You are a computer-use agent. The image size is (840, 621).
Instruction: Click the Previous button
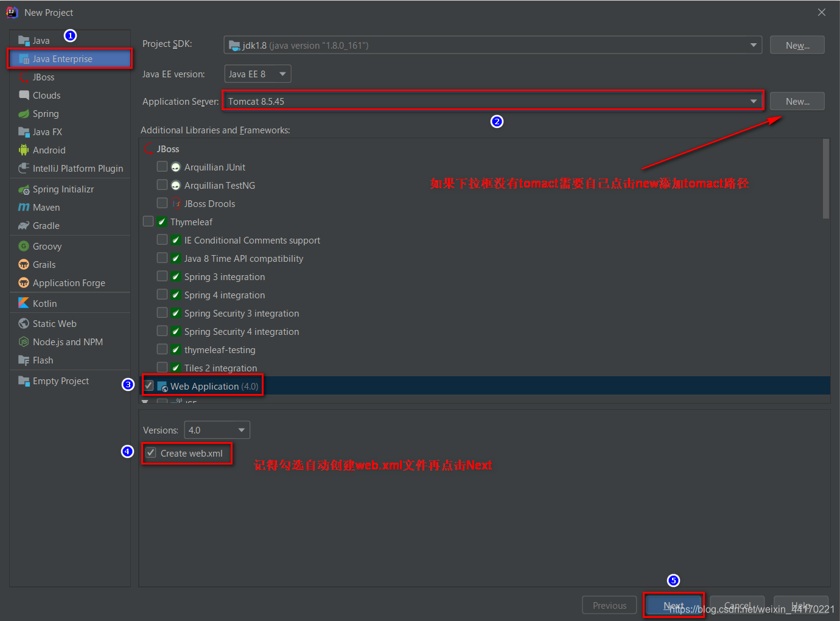click(609, 605)
